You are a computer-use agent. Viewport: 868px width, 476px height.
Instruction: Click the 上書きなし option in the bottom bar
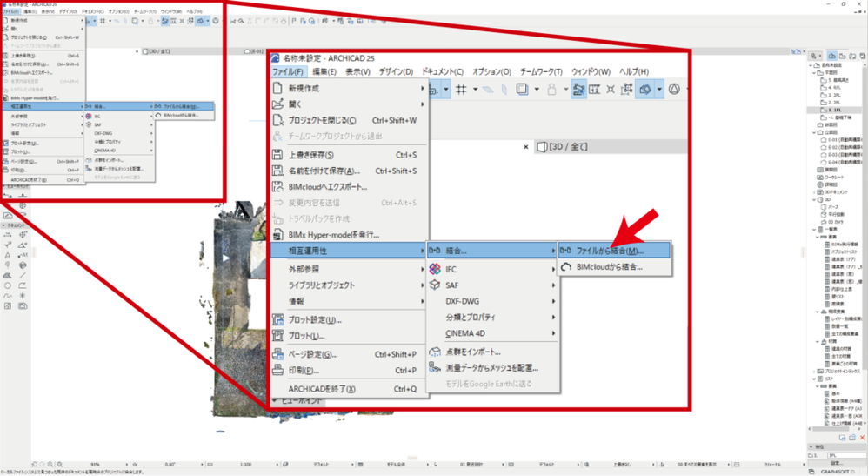point(622,465)
